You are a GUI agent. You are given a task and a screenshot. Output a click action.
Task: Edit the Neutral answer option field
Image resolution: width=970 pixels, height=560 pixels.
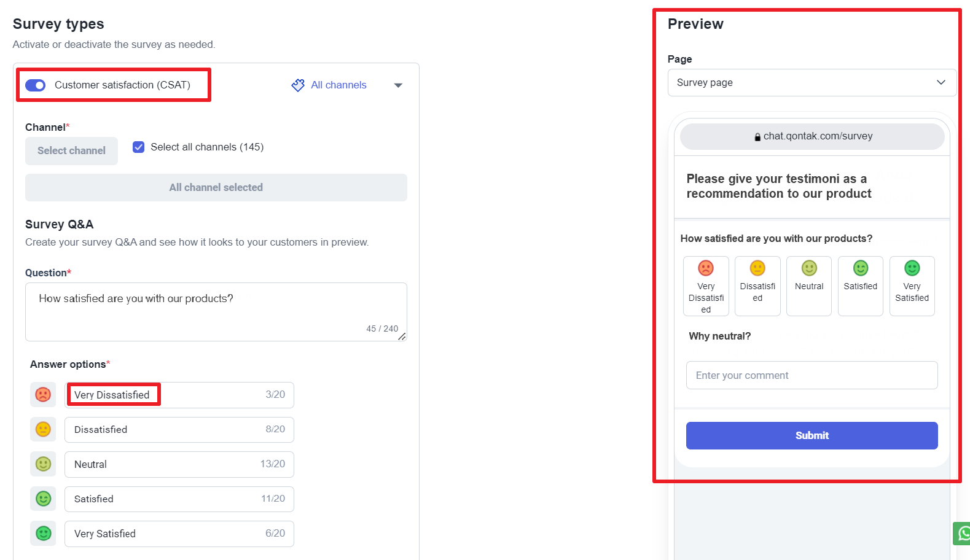point(179,464)
